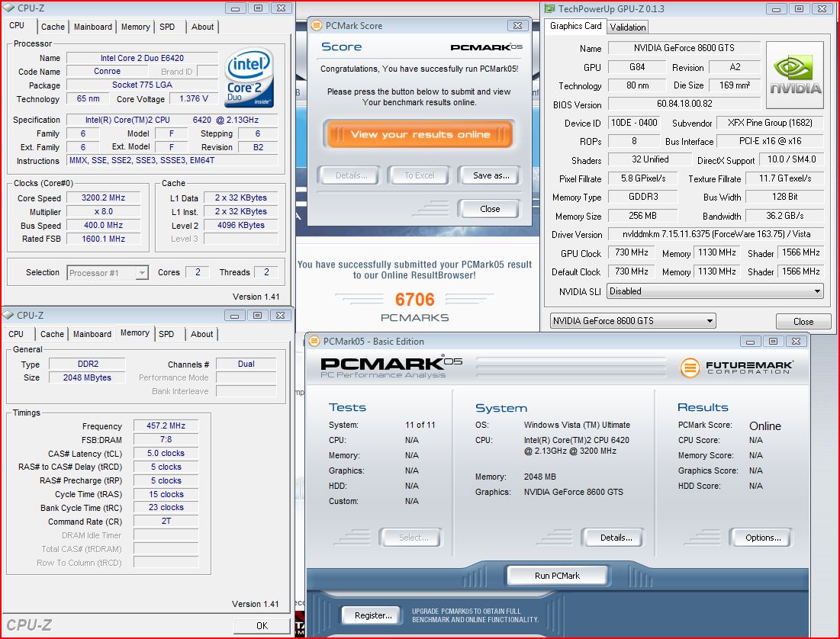
Task: Switch to CPU tab in lower CPU-Z
Action: [16, 334]
